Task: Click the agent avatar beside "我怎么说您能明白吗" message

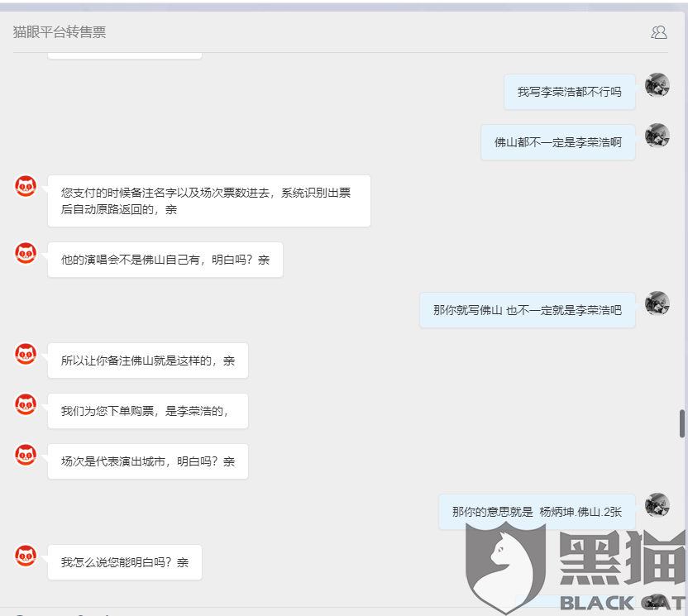Action: 26,555
